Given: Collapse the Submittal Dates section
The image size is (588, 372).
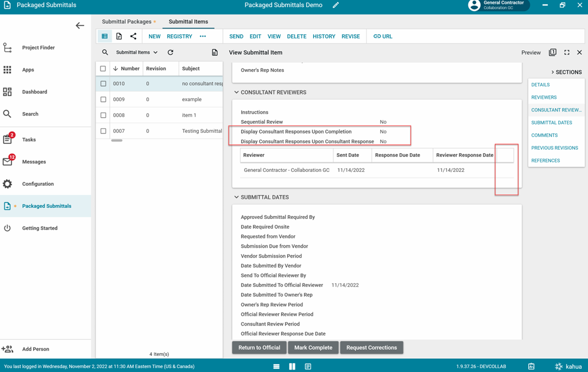Looking at the screenshot, I should click(x=236, y=197).
